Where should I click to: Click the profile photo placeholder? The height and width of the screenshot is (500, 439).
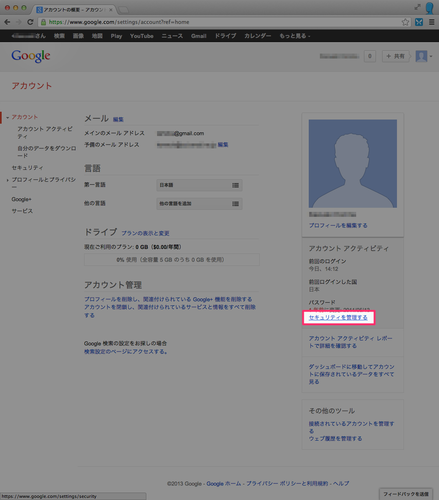pyautogui.click(x=353, y=164)
